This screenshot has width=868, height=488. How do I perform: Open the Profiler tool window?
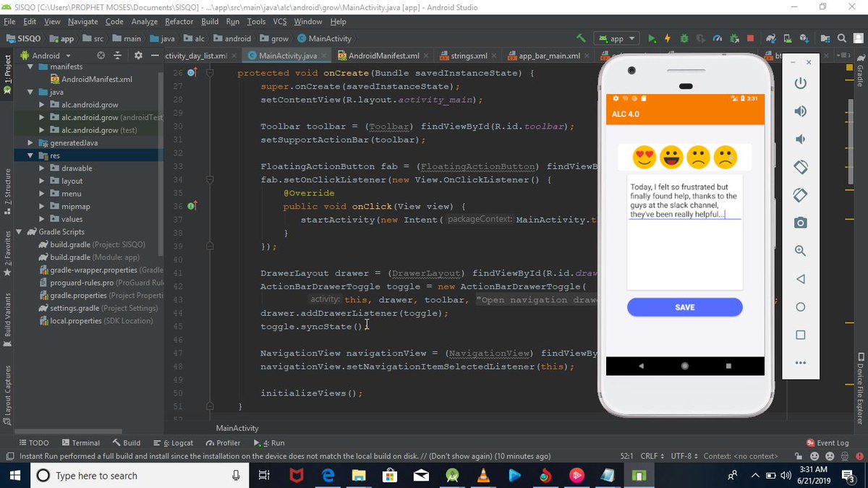tap(223, 442)
